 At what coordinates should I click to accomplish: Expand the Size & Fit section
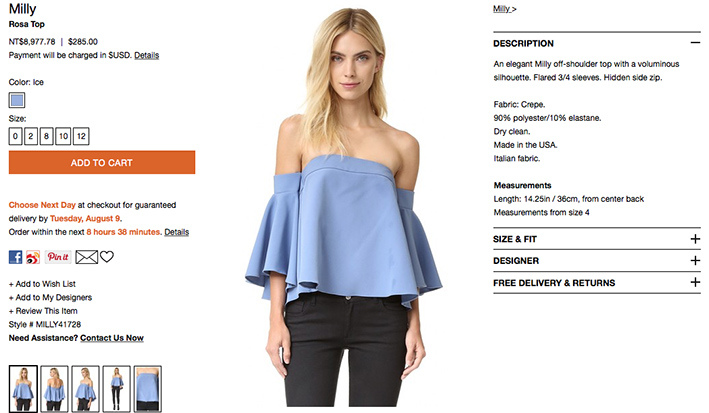point(597,239)
